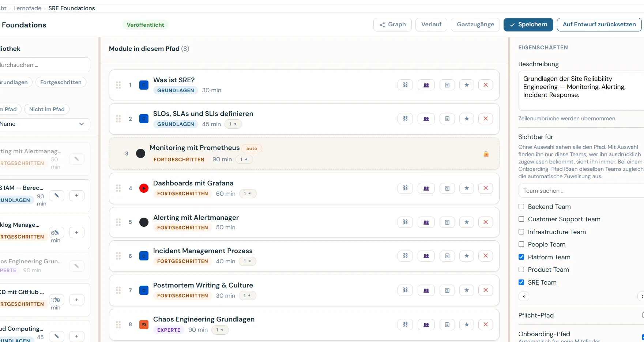Image resolution: width=644 pixels, height=342 pixels.
Task: Click the Veröffentlicht status badge
Action: 145,25
